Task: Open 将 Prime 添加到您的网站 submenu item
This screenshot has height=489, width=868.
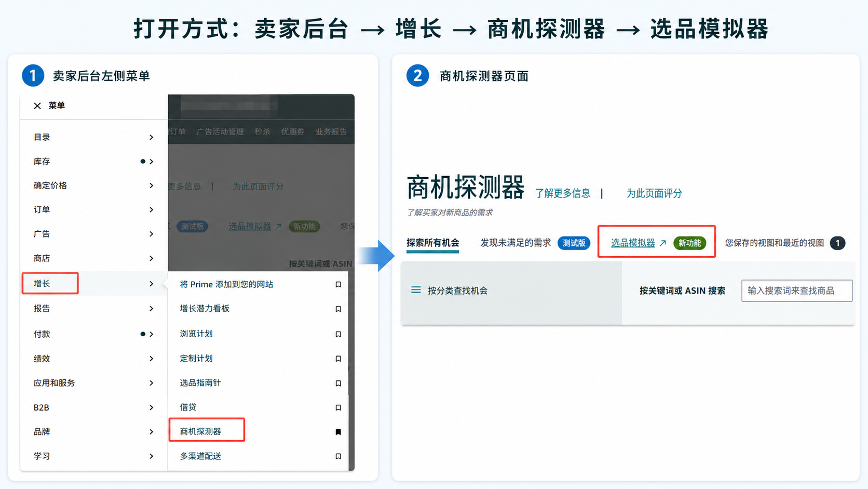Action: [226, 284]
